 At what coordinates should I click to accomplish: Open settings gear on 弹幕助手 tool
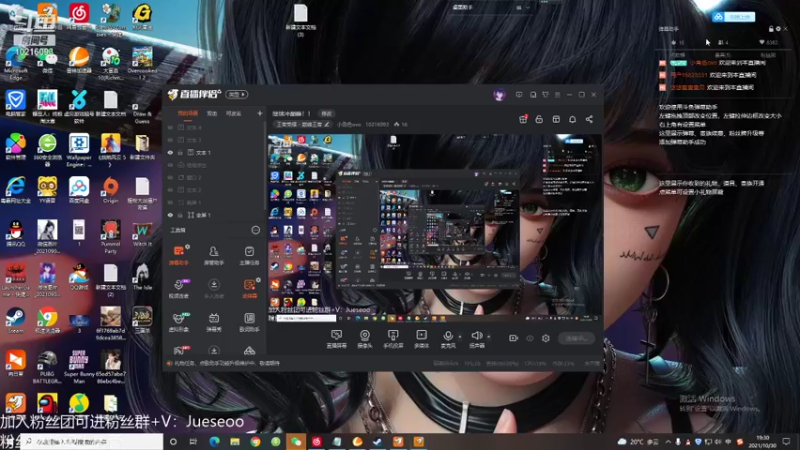tap(188, 247)
